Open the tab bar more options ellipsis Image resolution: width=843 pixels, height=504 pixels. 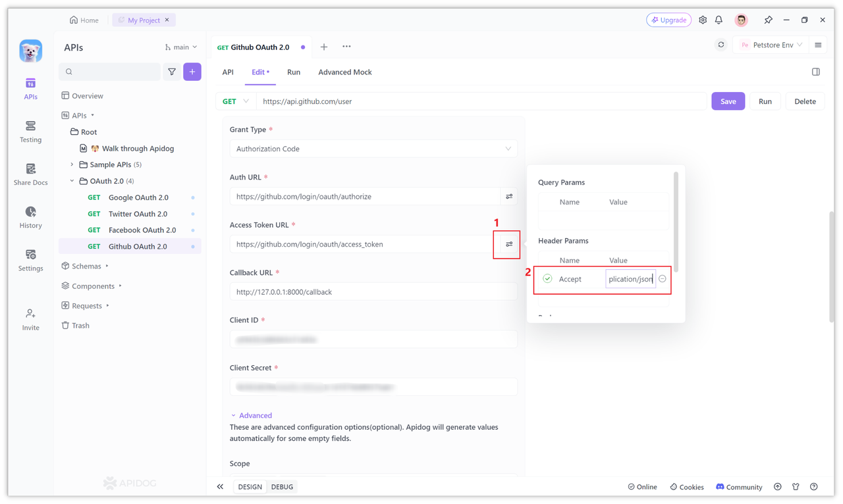pos(346,47)
